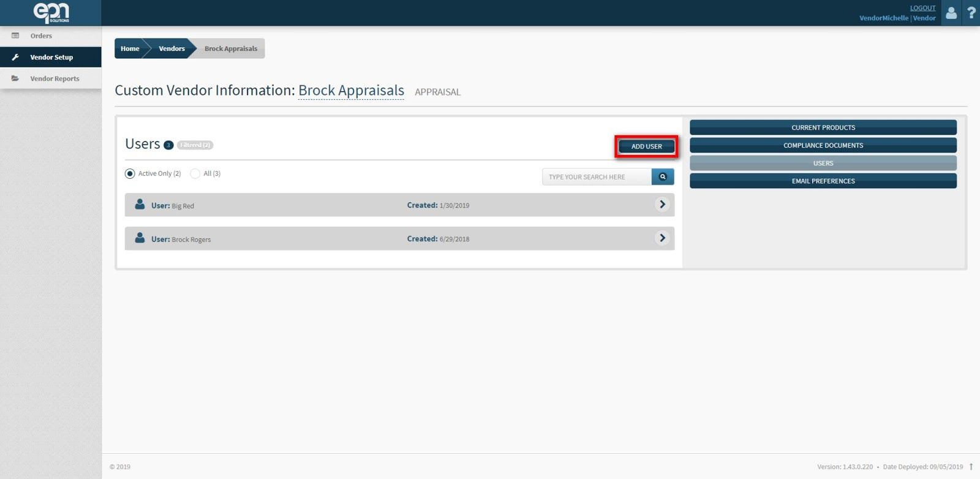
Task: Click 'Created: 1/30/2019' text
Action: coord(438,205)
